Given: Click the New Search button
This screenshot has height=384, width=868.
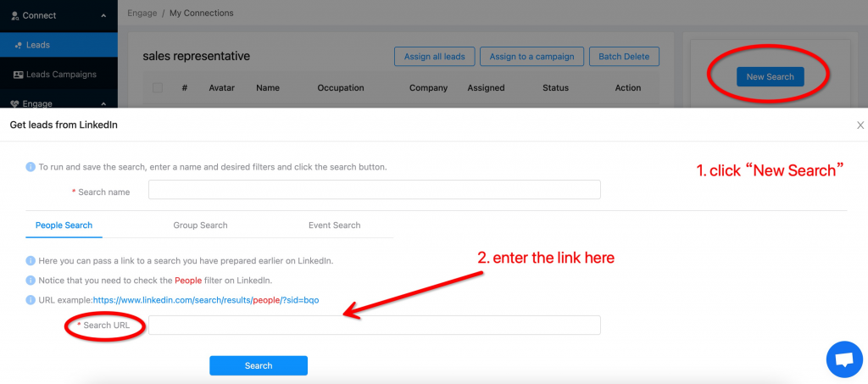Looking at the screenshot, I should point(770,77).
